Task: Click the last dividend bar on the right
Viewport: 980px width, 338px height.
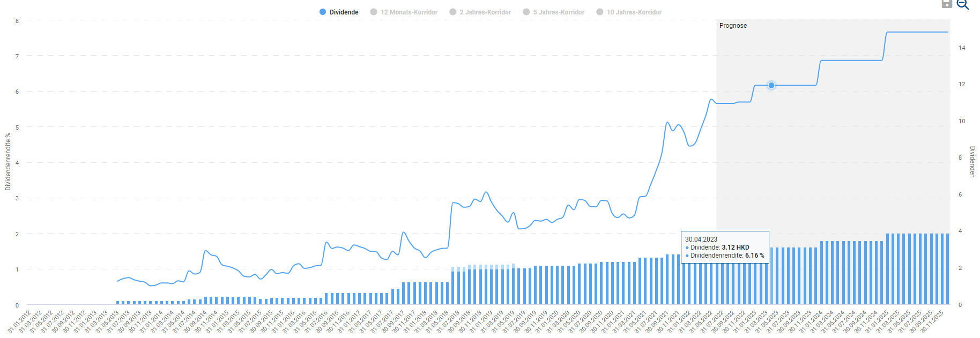Action: click(947, 269)
